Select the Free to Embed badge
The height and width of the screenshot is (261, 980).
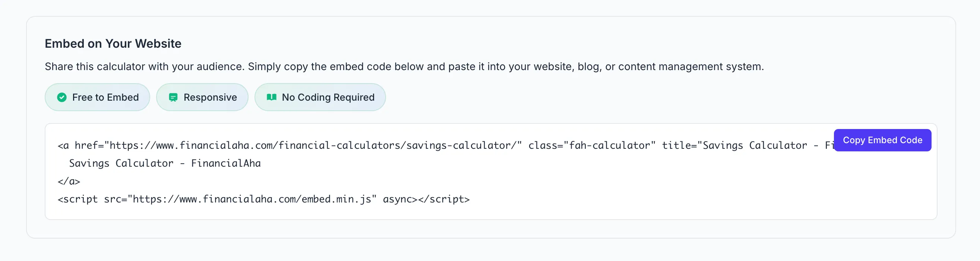point(97,97)
